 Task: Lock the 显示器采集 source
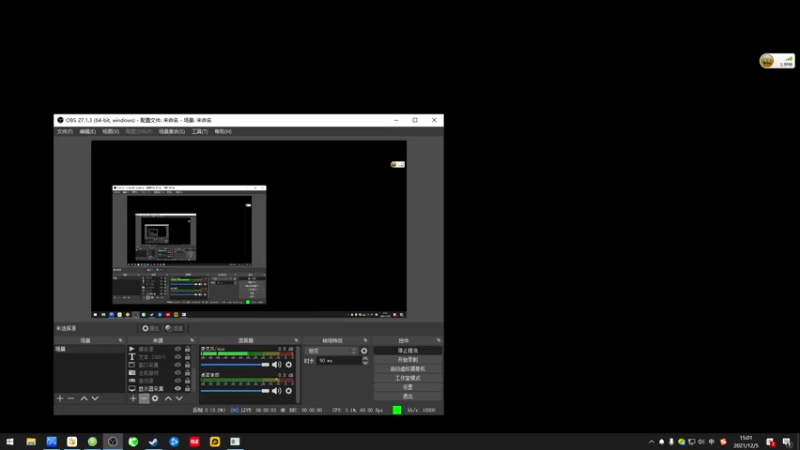(187, 388)
